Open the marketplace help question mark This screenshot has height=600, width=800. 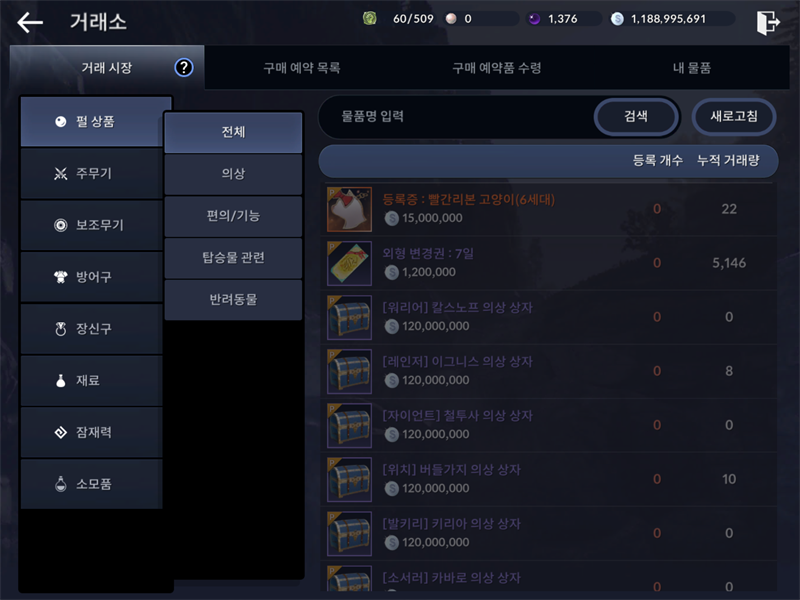pyautogui.click(x=184, y=67)
